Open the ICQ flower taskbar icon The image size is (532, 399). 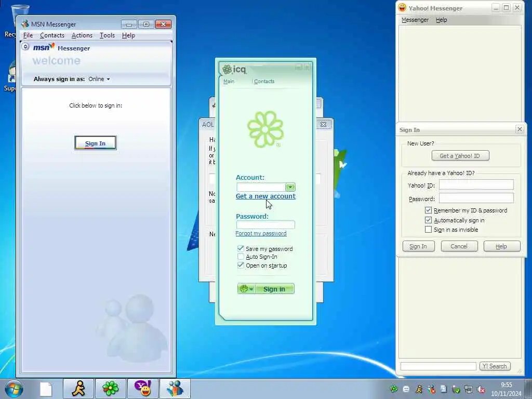[111, 389]
